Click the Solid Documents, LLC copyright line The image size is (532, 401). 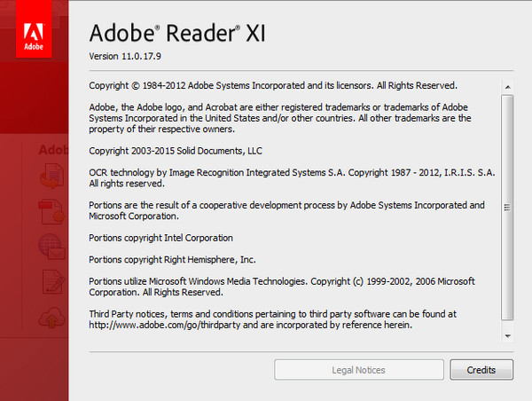176,151
